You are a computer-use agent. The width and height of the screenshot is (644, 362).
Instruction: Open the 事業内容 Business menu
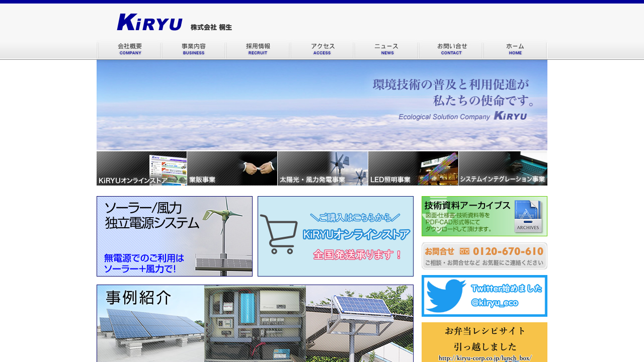click(194, 49)
